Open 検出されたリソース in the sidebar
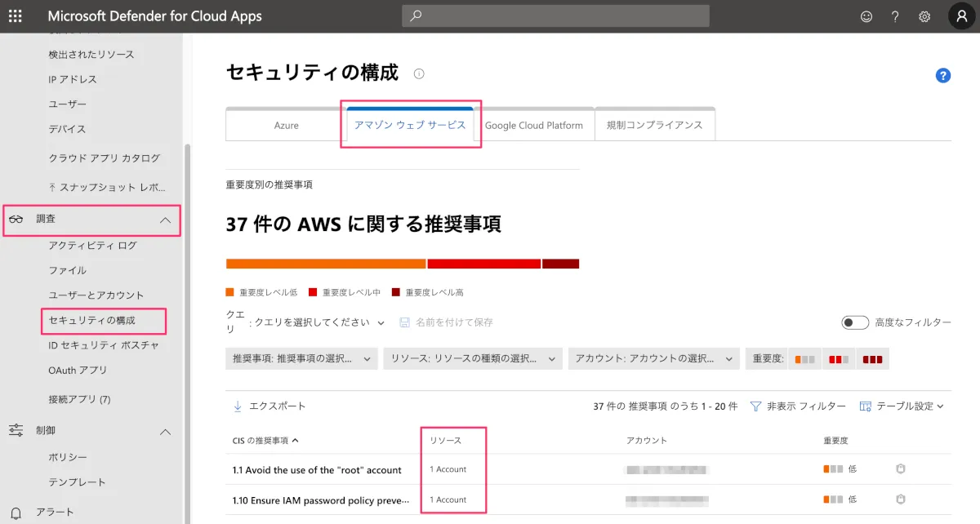 coord(91,54)
